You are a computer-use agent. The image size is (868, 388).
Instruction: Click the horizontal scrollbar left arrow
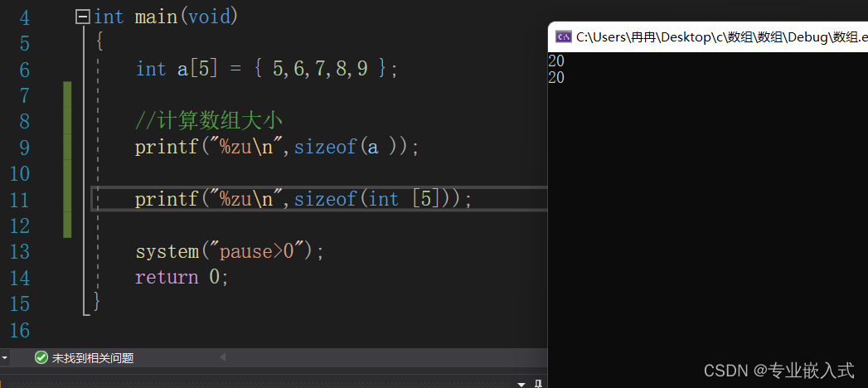pos(222,357)
